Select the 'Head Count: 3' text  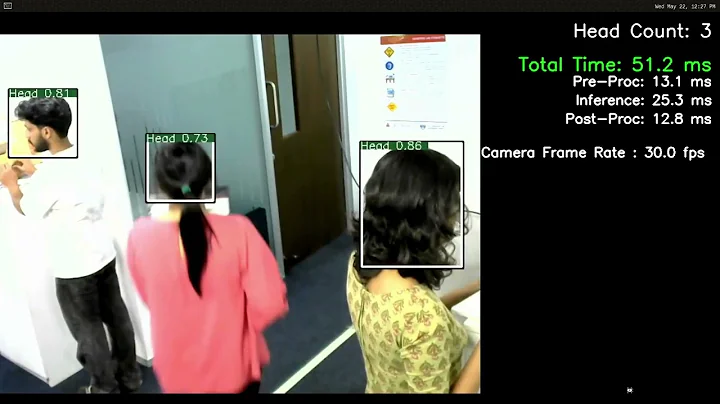(x=642, y=31)
